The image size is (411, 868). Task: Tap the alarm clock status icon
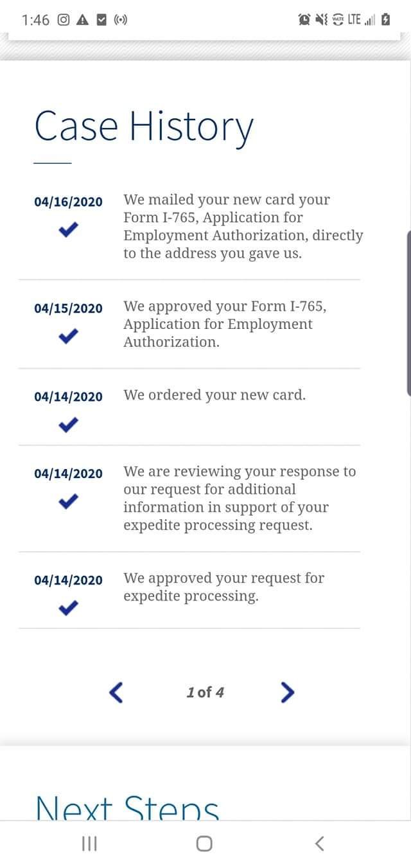(x=304, y=20)
